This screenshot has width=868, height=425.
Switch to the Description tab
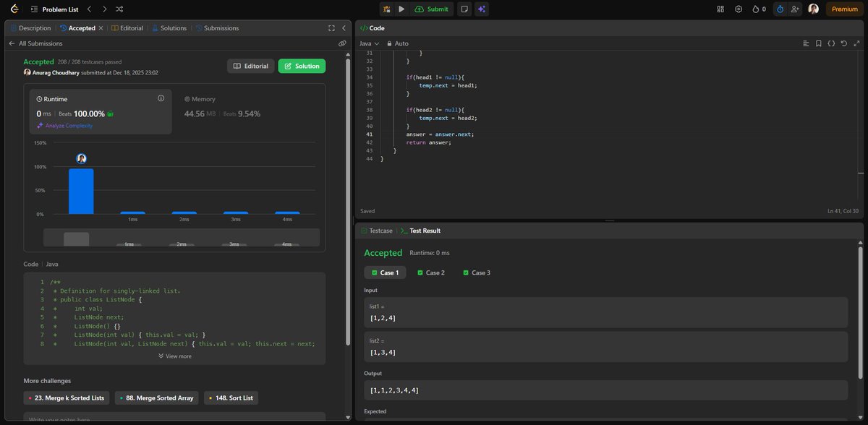click(x=30, y=28)
